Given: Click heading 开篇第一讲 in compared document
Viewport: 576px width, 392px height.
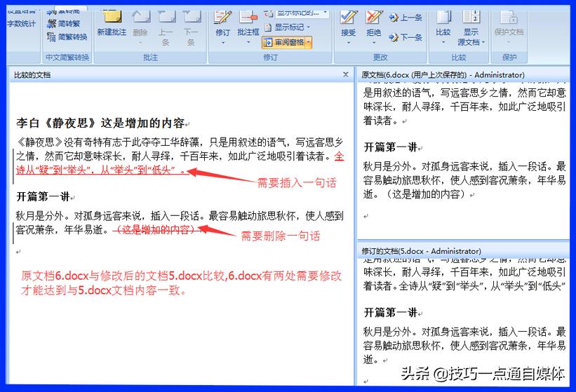Looking at the screenshot, I should pos(43,197).
